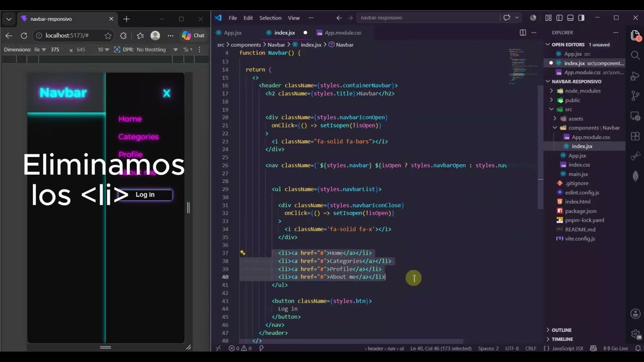644x362 pixels.
Task: Open the Explorer panel ellipsis menu
Action: click(615, 33)
